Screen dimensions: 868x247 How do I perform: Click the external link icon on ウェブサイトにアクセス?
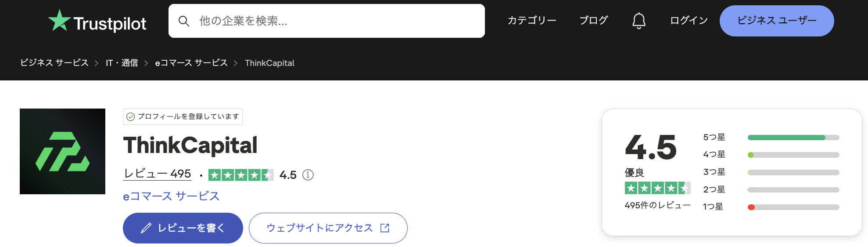point(385,228)
